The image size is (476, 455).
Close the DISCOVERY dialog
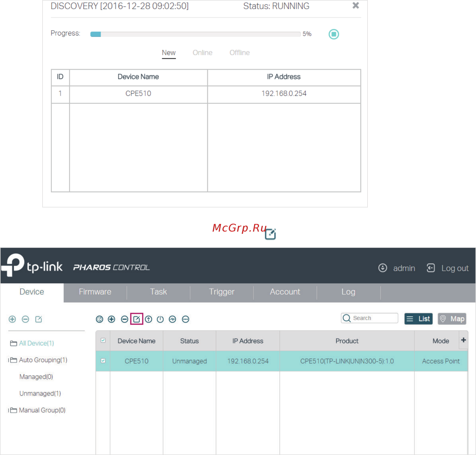(356, 5)
